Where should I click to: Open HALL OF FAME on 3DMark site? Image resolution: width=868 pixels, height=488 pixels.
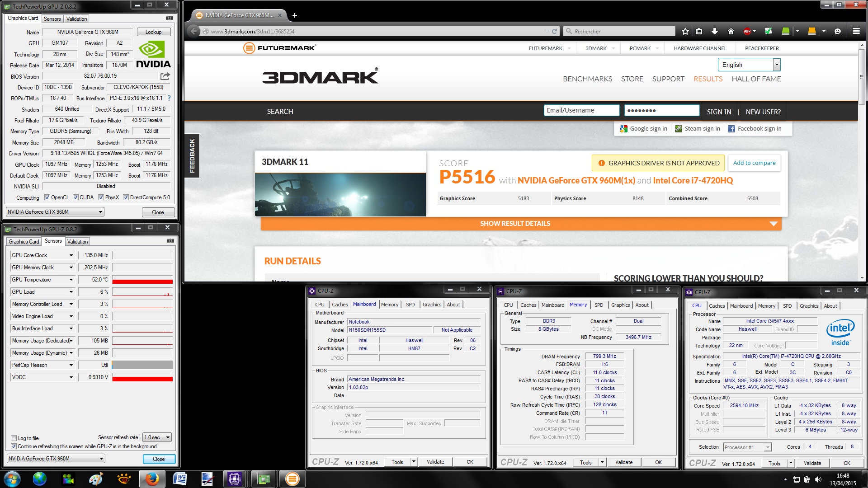coord(756,79)
